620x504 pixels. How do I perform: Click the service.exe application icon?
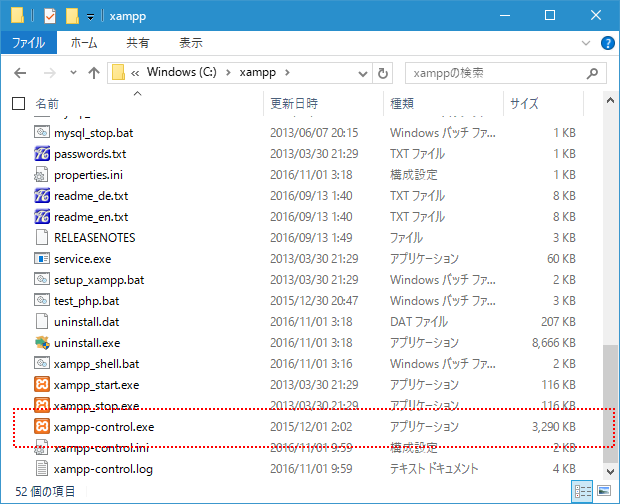[42, 259]
